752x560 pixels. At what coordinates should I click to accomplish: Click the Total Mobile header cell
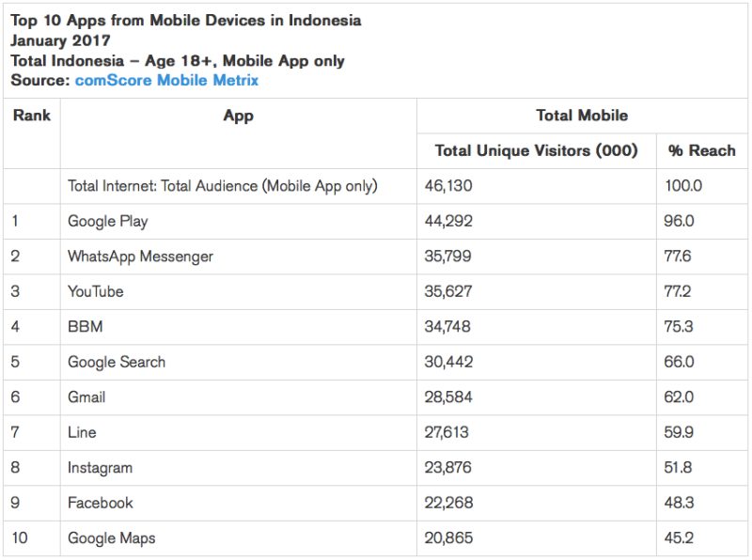point(582,116)
